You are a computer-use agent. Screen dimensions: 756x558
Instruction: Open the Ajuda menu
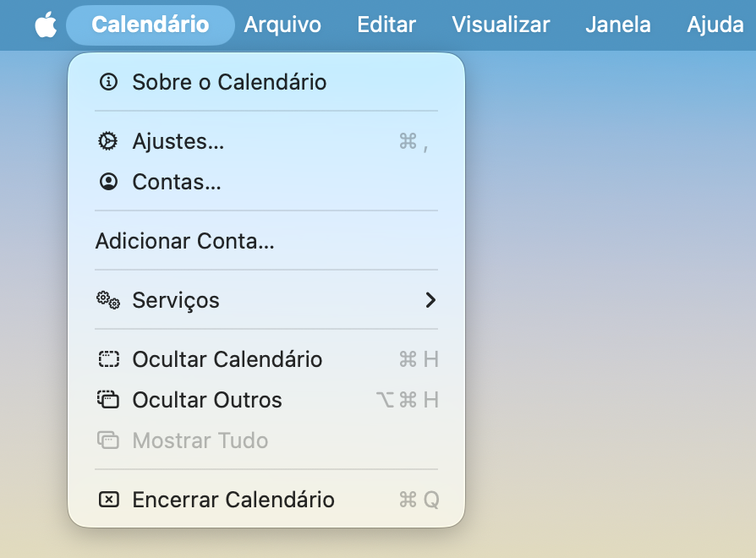coord(715,25)
